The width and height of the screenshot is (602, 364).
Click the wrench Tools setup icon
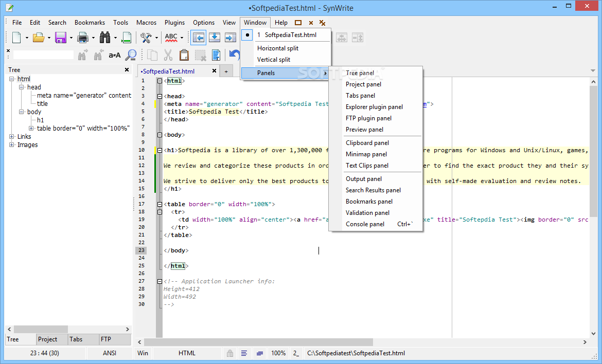[146, 38]
